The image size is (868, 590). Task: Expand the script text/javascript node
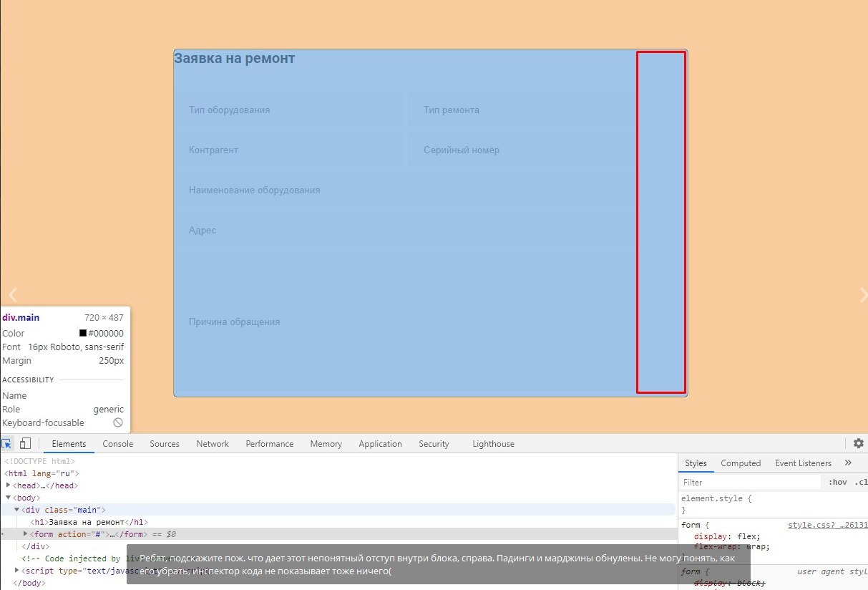pos(17,571)
